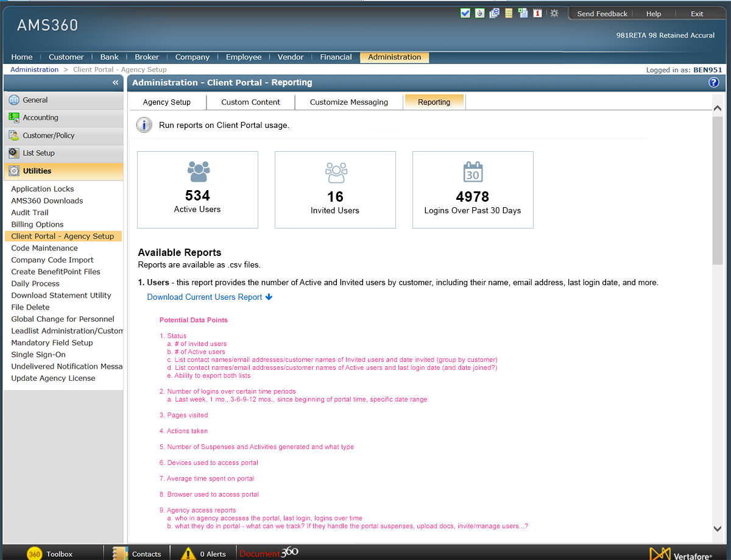
Task: Click the green checkmark toolbar icon
Action: (465, 13)
